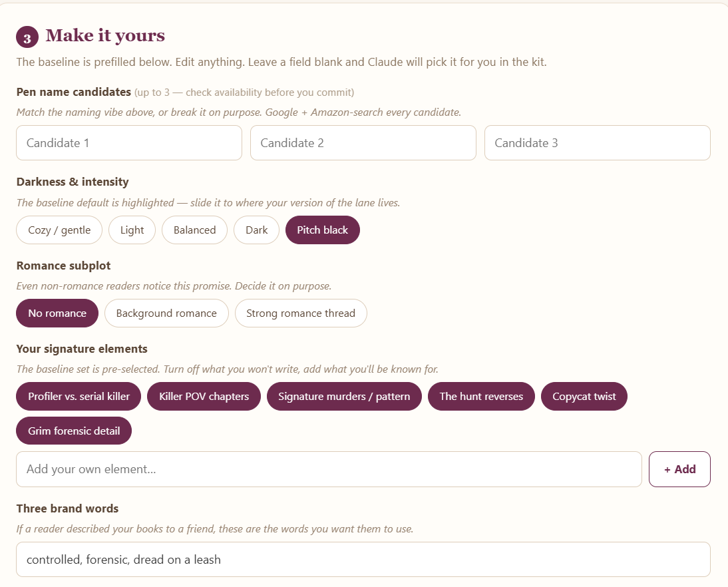Click the Add your own element field
728x587 pixels.
click(329, 469)
